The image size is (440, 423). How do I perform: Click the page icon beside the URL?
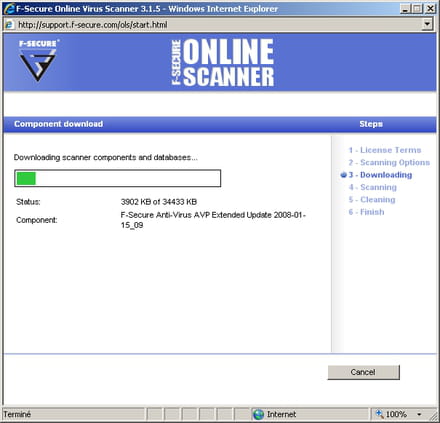(9, 25)
